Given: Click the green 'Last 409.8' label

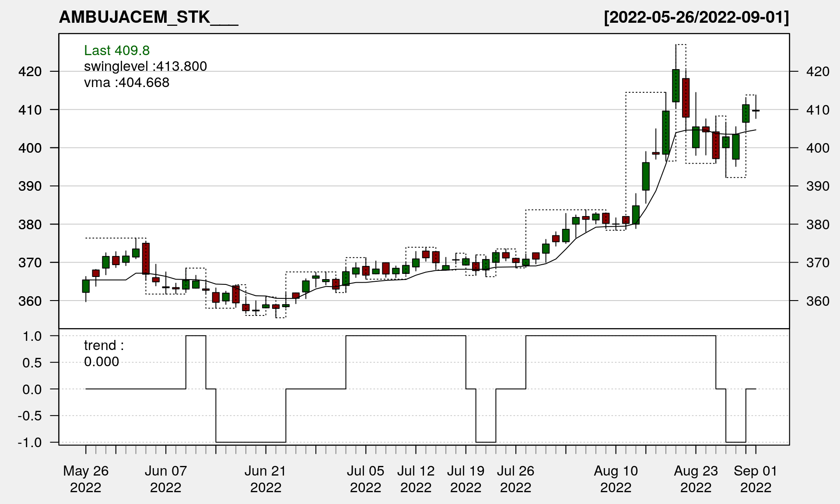Looking at the screenshot, I should [x=117, y=50].
